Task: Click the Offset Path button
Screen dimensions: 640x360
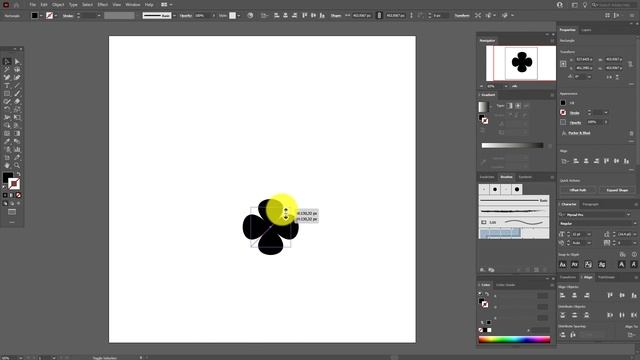Action: tap(578, 190)
